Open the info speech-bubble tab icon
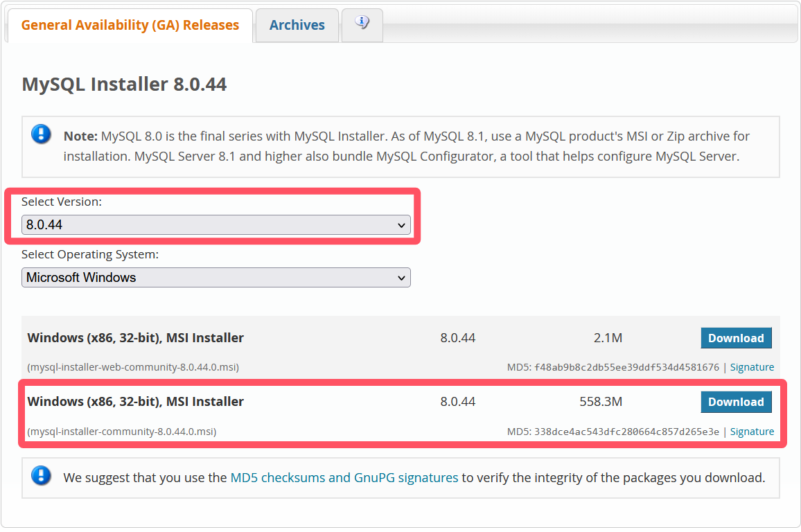The width and height of the screenshot is (801, 532). coord(362,22)
